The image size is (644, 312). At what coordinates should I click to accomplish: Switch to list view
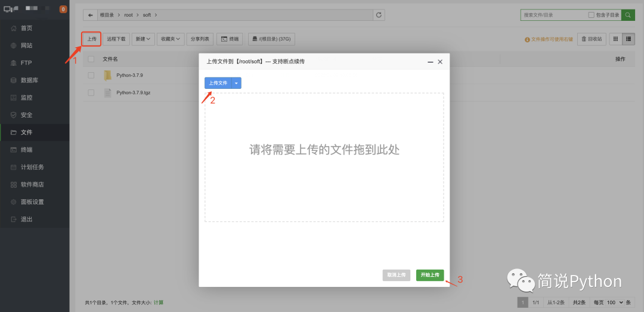(x=628, y=39)
